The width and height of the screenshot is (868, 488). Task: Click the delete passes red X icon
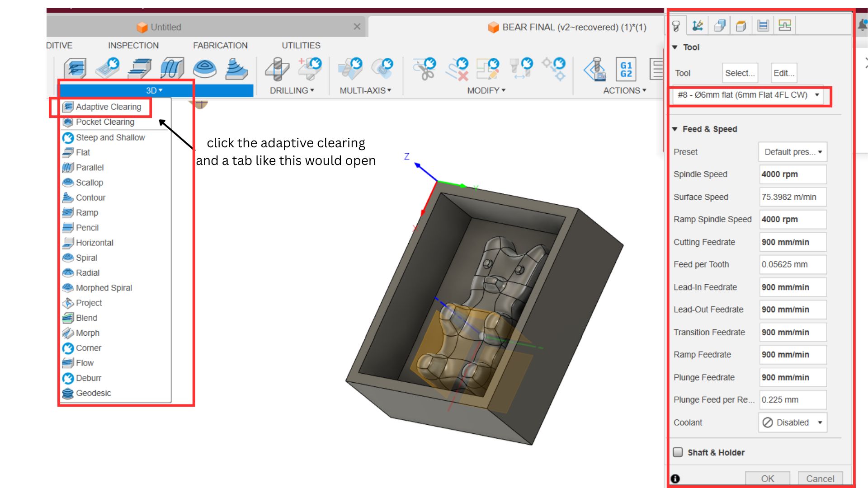[x=457, y=69]
